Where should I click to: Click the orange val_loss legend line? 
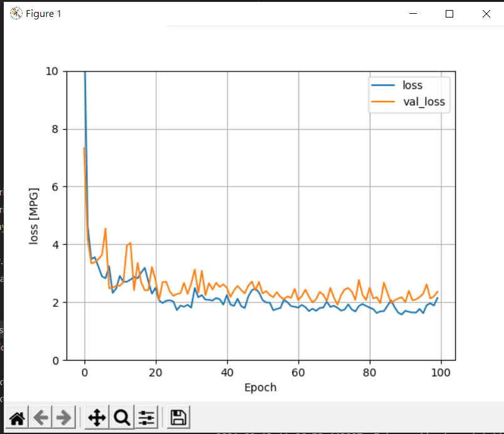click(x=383, y=101)
